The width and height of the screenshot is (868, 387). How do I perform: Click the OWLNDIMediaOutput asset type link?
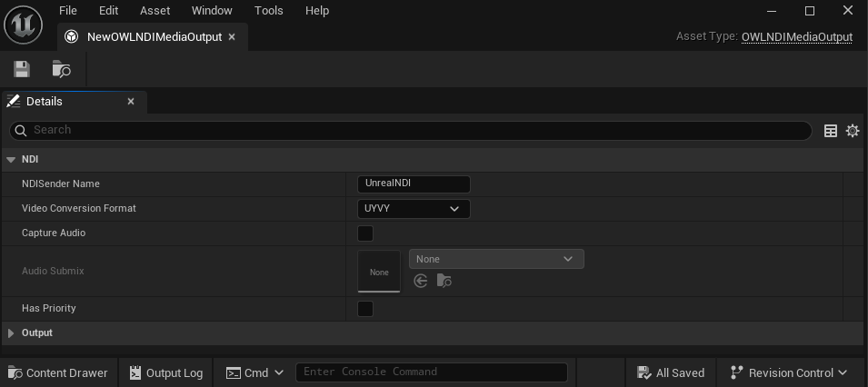tap(796, 37)
